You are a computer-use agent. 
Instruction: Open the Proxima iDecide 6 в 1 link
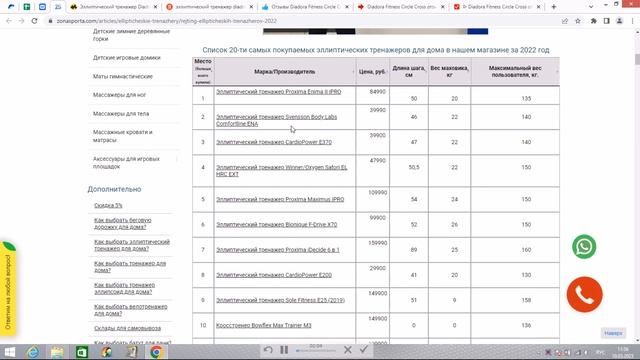278,250
